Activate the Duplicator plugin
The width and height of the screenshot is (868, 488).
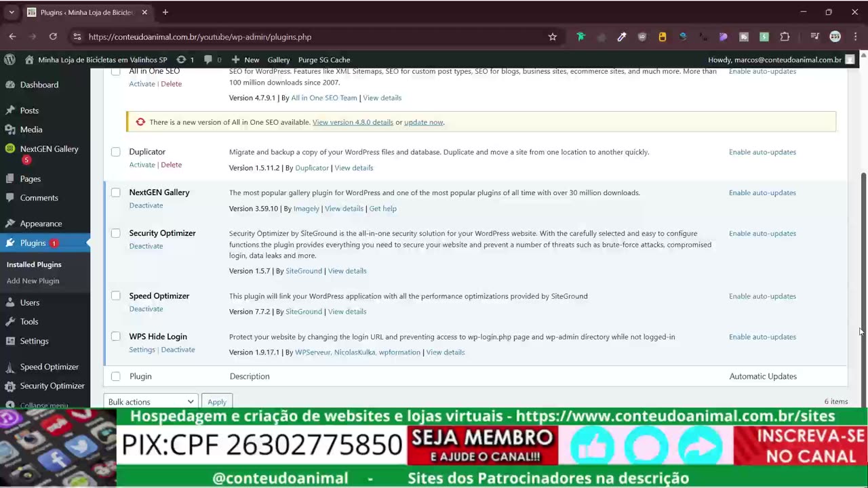click(x=142, y=165)
